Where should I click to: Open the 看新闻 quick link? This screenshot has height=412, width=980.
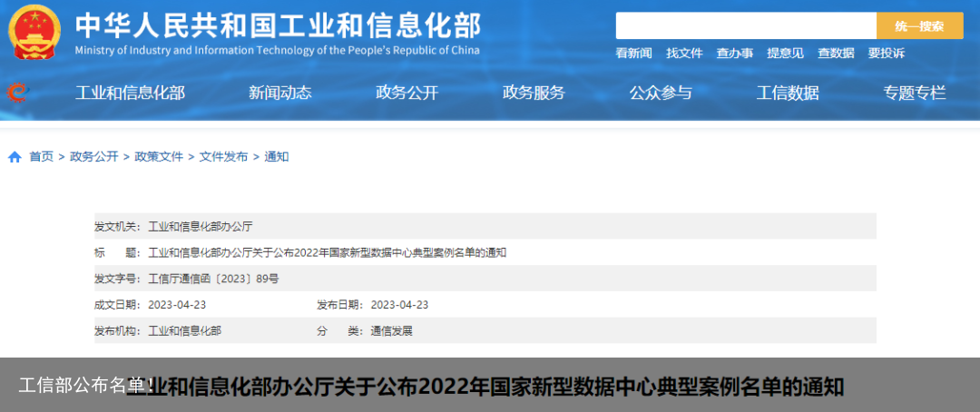(633, 54)
